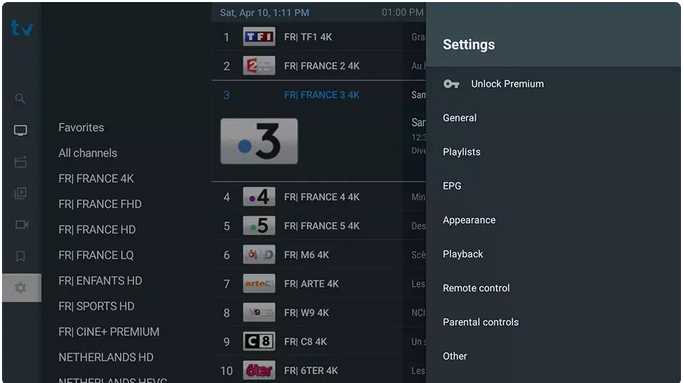Open Parental controls settings
684x383 pixels.
480,322
